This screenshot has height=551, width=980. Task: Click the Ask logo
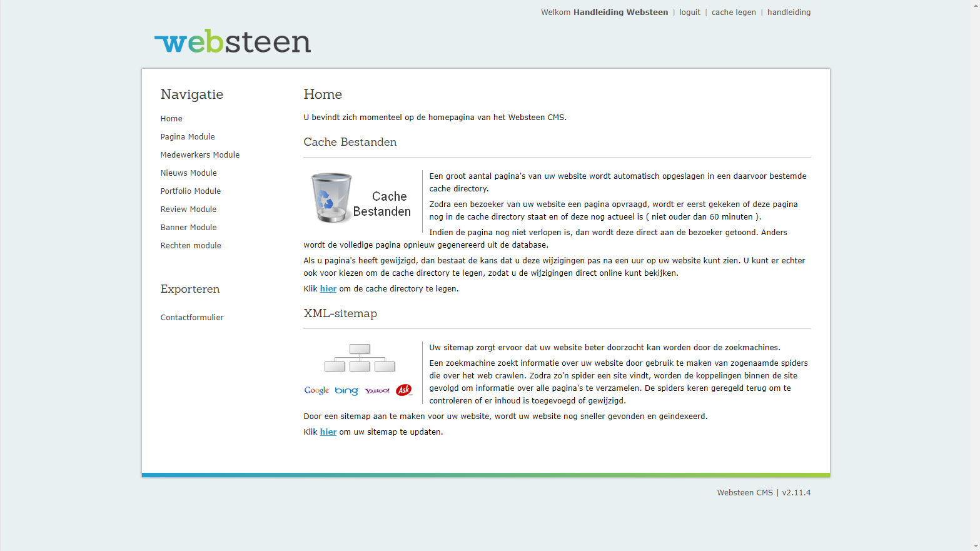point(404,390)
